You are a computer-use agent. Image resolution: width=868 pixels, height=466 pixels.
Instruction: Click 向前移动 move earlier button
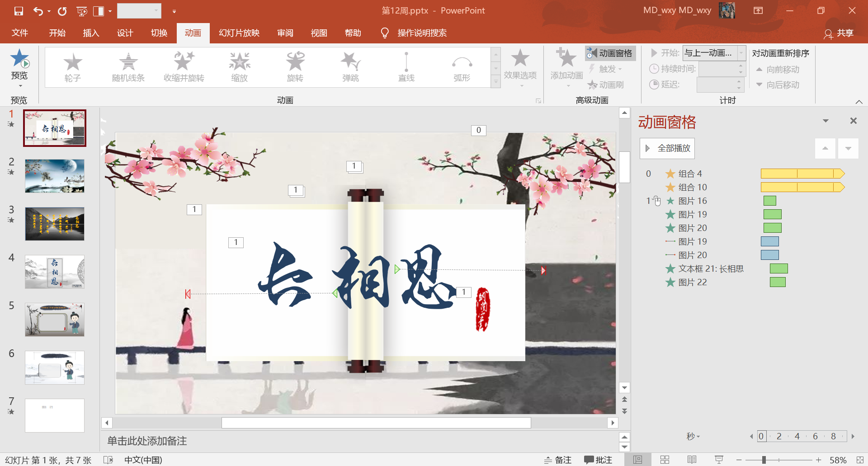click(x=778, y=70)
